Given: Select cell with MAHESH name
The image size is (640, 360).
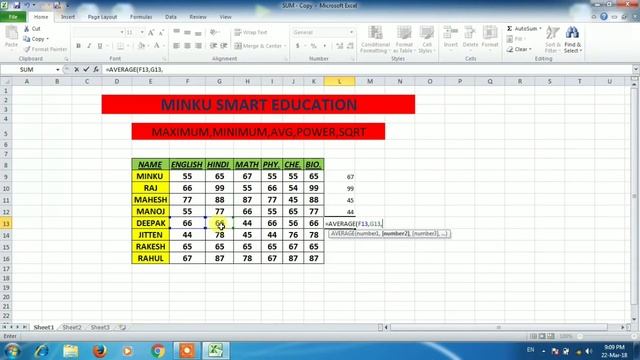Looking at the screenshot, I should coord(151,200).
